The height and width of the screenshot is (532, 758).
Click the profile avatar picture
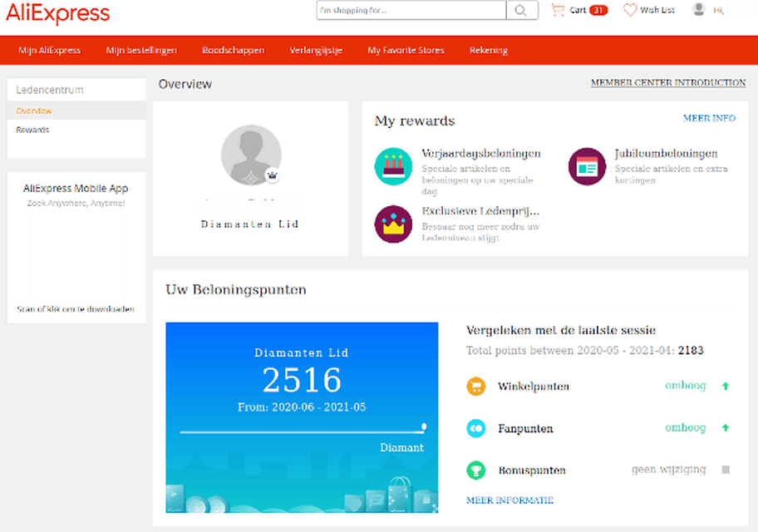point(251,155)
